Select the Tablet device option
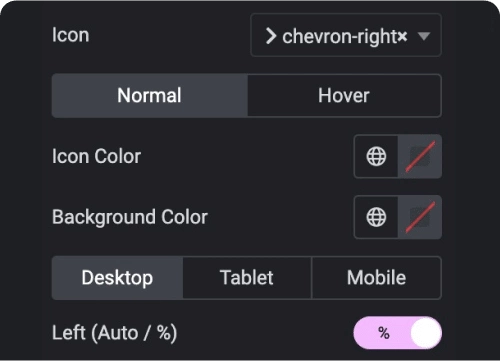This screenshot has height=361, width=500. pyautogui.click(x=247, y=278)
